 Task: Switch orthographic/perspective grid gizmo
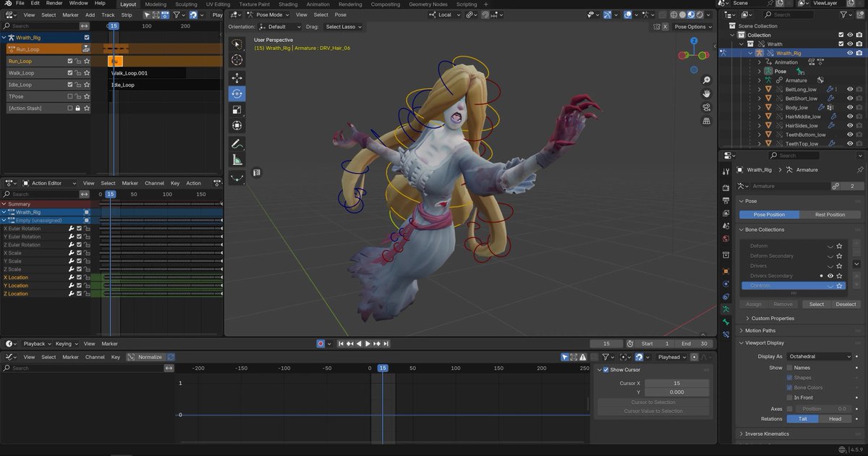706,121
